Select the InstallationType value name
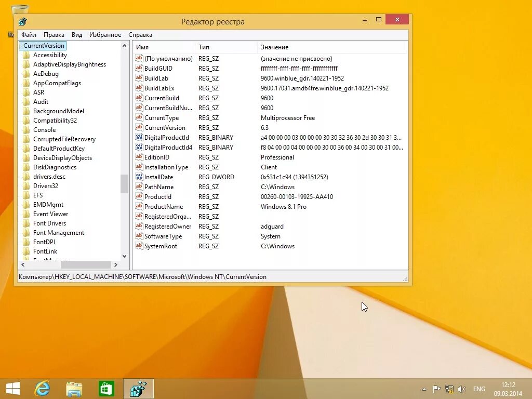The image size is (532, 399). (166, 167)
